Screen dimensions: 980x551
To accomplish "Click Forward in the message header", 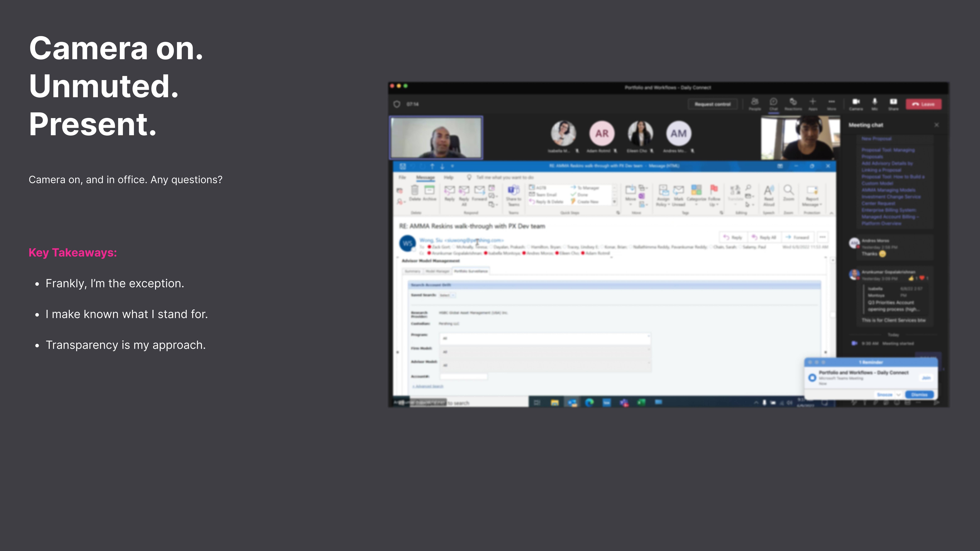I will [x=797, y=237].
